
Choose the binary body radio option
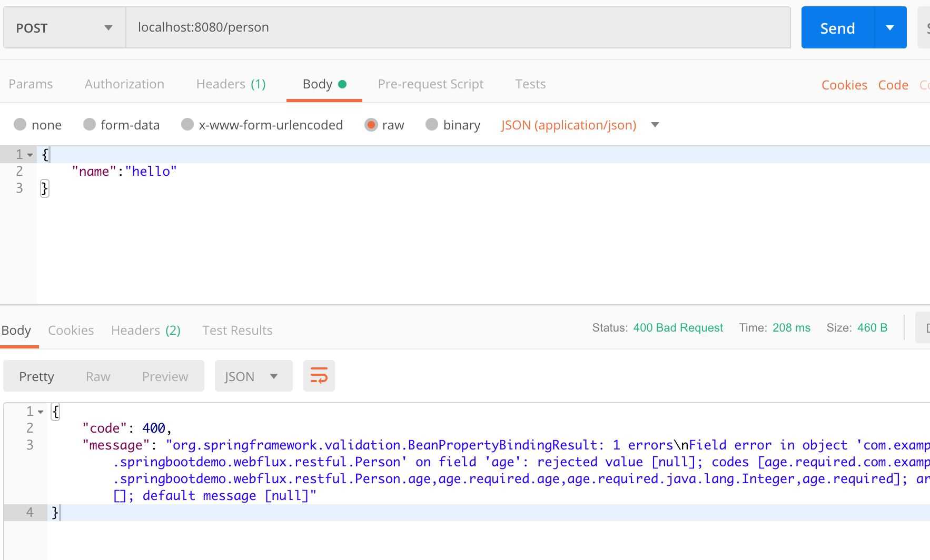(x=432, y=124)
